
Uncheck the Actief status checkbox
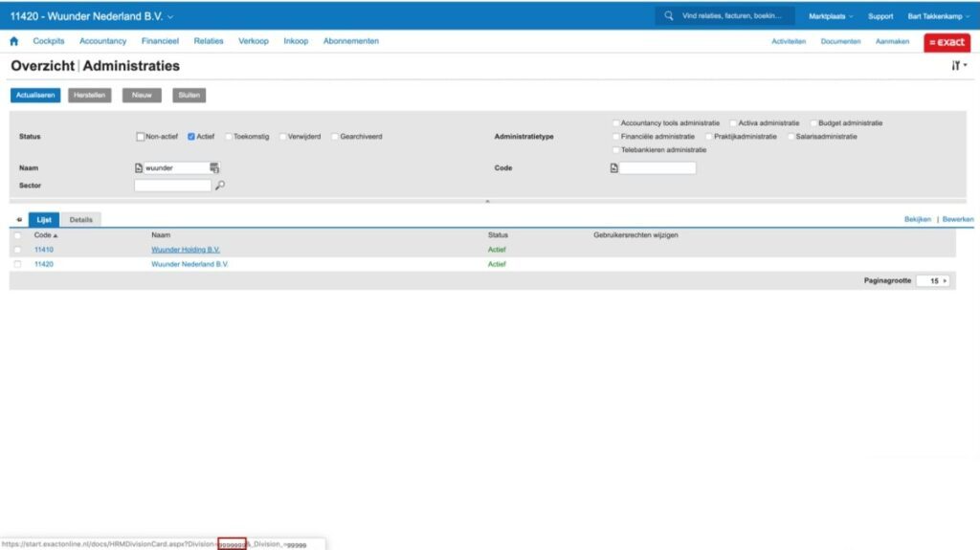click(191, 136)
